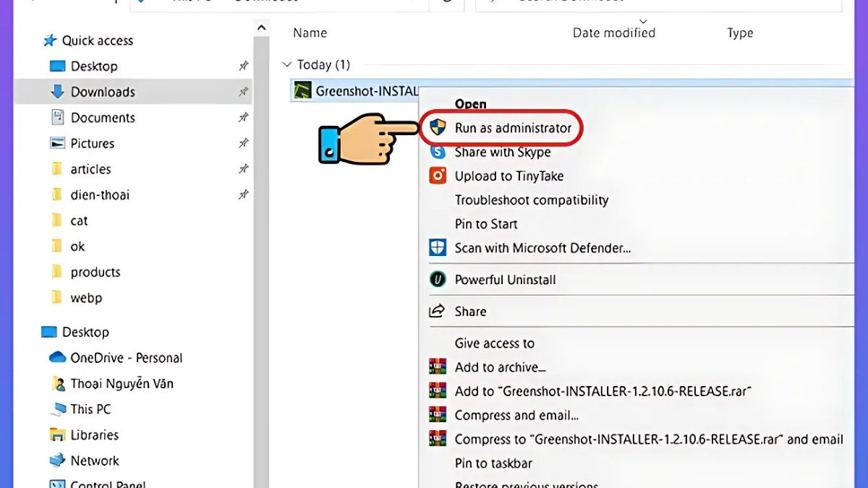Viewport: 868px width, 488px height.
Task: Click the TinyTake upload icon
Action: pyautogui.click(x=438, y=176)
